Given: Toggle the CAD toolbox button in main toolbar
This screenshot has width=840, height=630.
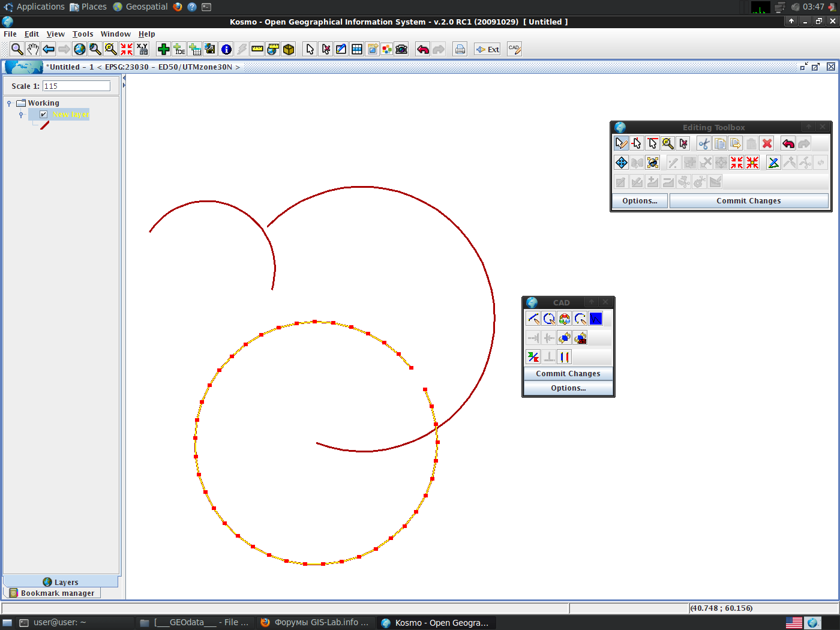Looking at the screenshot, I should [x=514, y=49].
